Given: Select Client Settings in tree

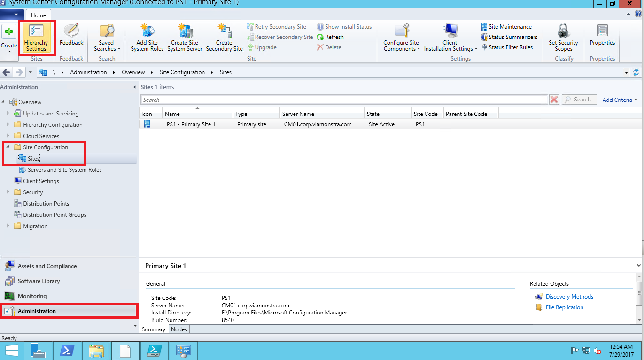Looking at the screenshot, I should [x=41, y=181].
